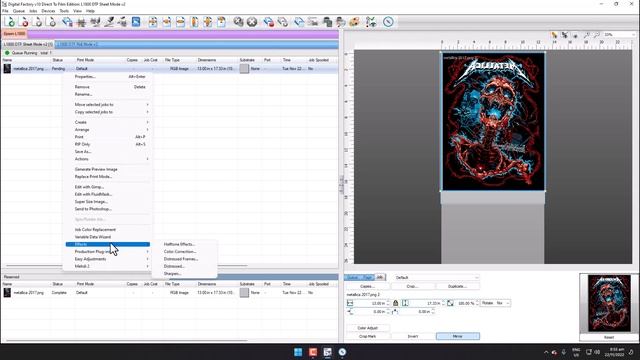The width and height of the screenshot is (640, 360).
Task: Click the scale percentage icon
Action: [x=450, y=303]
